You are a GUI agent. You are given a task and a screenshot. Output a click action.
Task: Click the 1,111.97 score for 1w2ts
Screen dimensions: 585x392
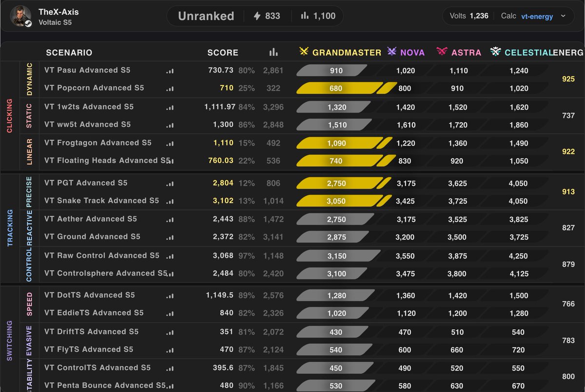click(x=220, y=107)
